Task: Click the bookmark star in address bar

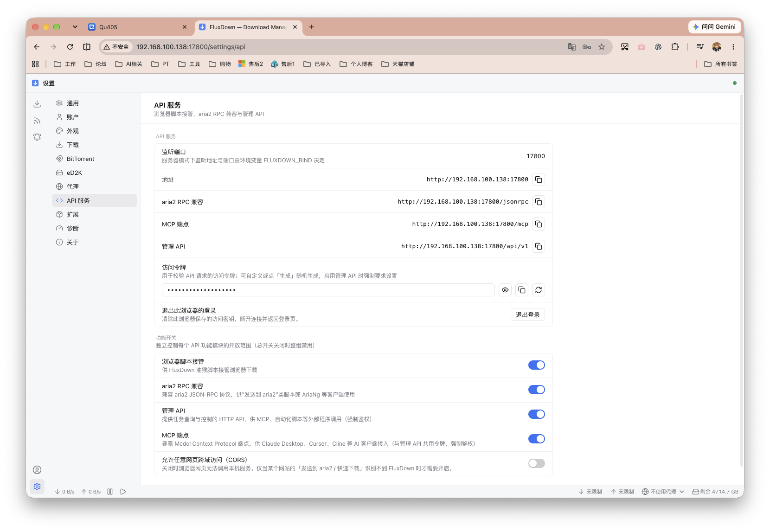Action: pyautogui.click(x=602, y=47)
